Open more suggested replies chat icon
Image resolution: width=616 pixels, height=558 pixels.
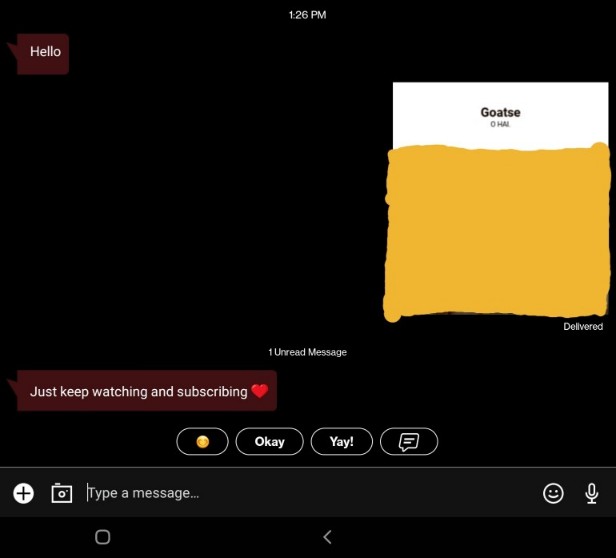[x=409, y=441]
